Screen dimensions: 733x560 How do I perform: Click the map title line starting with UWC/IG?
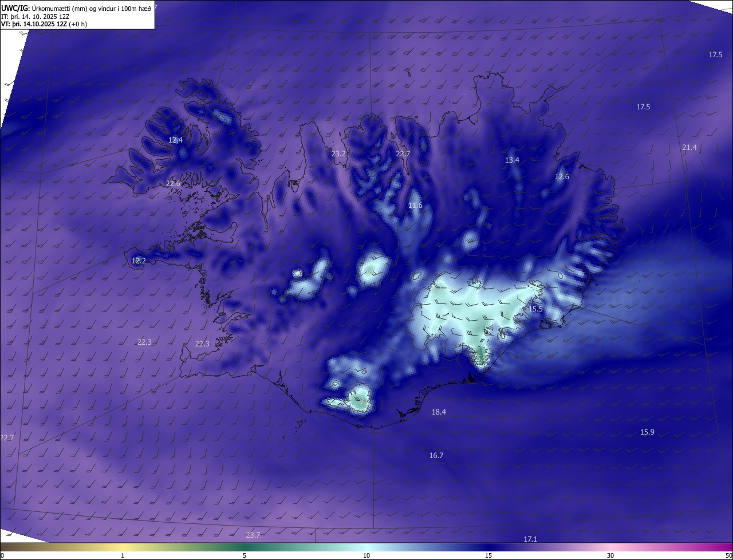click(x=76, y=8)
